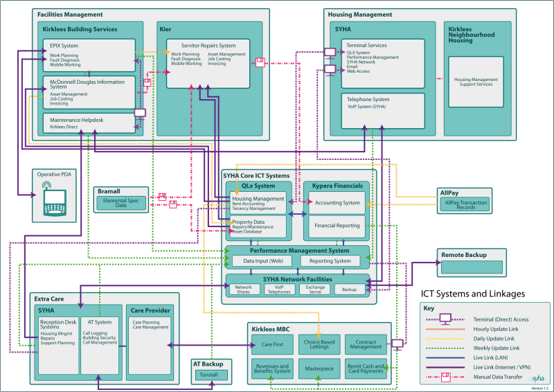Select the Terminal Services box
554x392 pixels.
(383, 64)
